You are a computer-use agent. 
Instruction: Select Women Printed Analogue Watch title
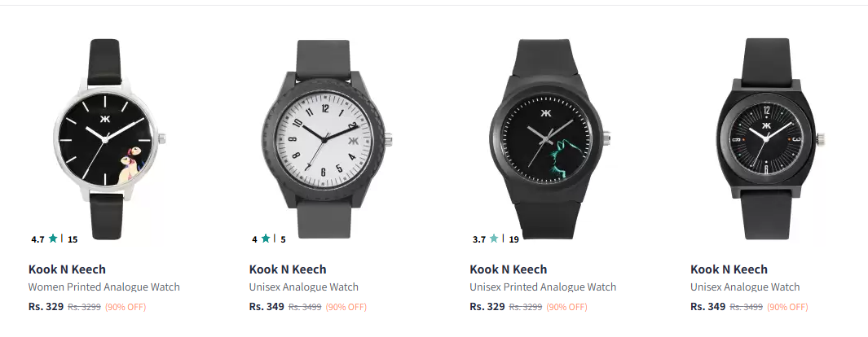coord(104,287)
